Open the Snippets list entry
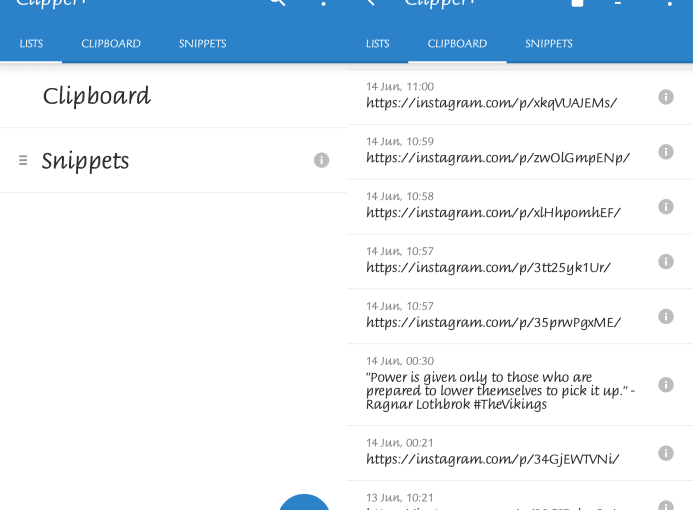The image size is (693, 510). point(173,160)
